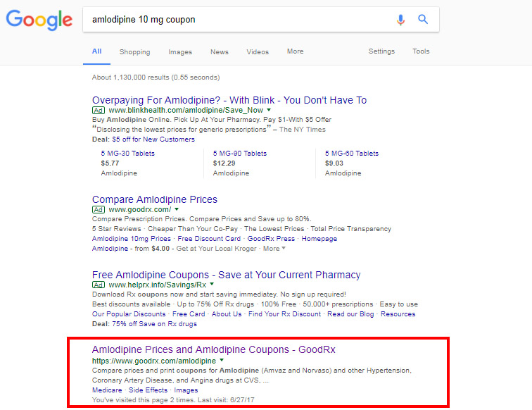Expand the goodrx.com/amlodipine URL dropdown arrow

(222, 360)
